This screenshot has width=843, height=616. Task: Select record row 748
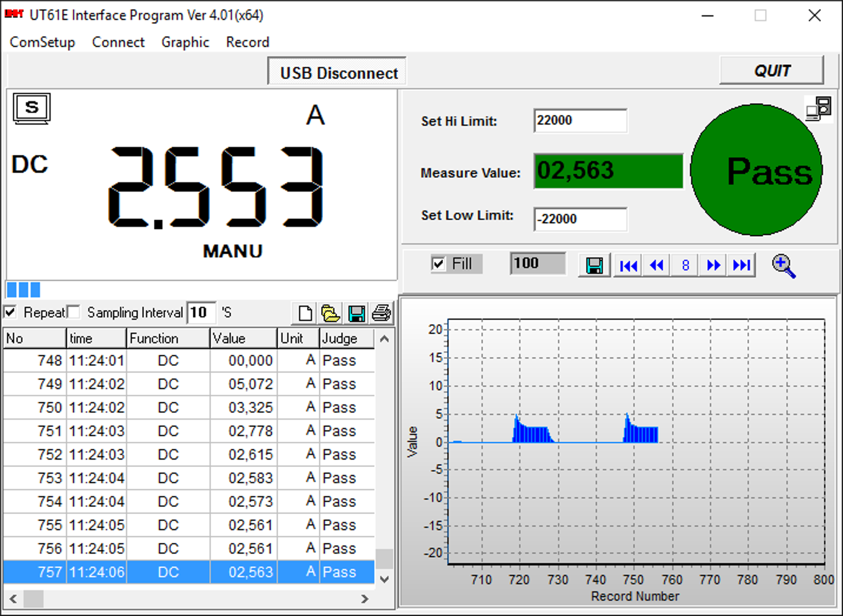pyautogui.click(x=189, y=361)
